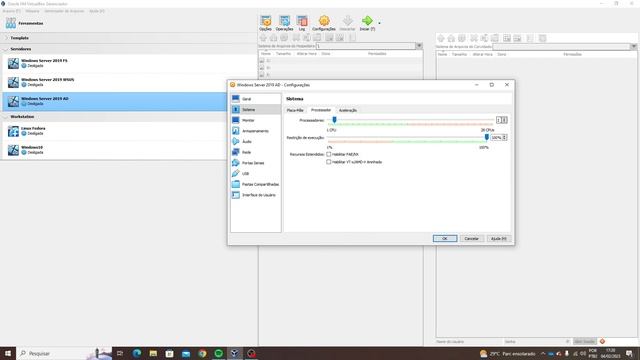Screen dimensions: 640x360
Task: Open Arquivo menu in menu bar
Action: pos(11,11)
